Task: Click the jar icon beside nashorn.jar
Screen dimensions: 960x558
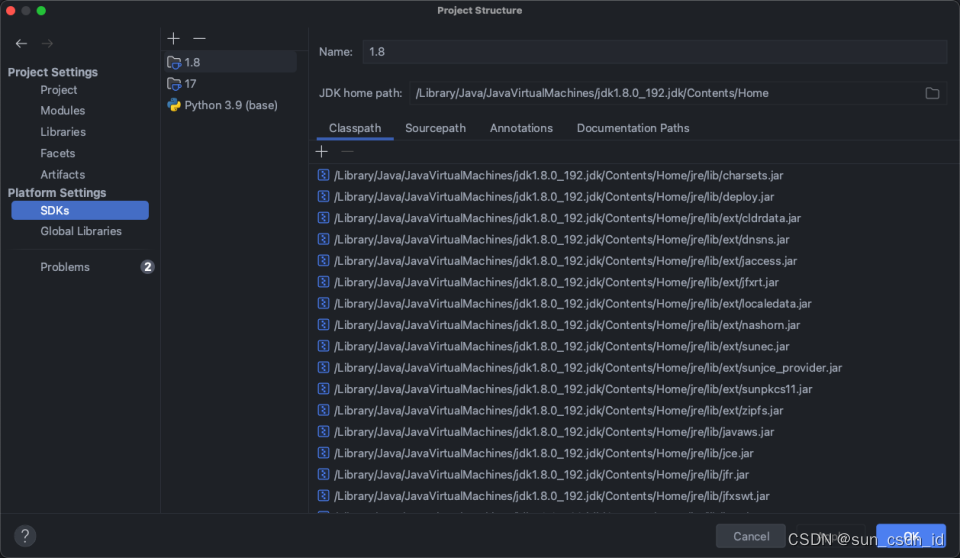Action: (323, 325)
